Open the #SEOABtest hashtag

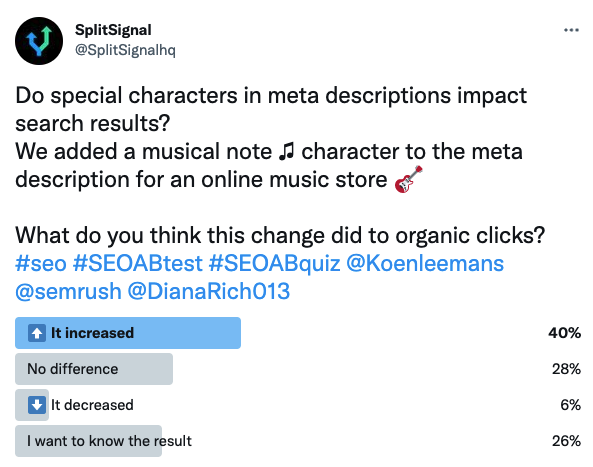[138, 263]
